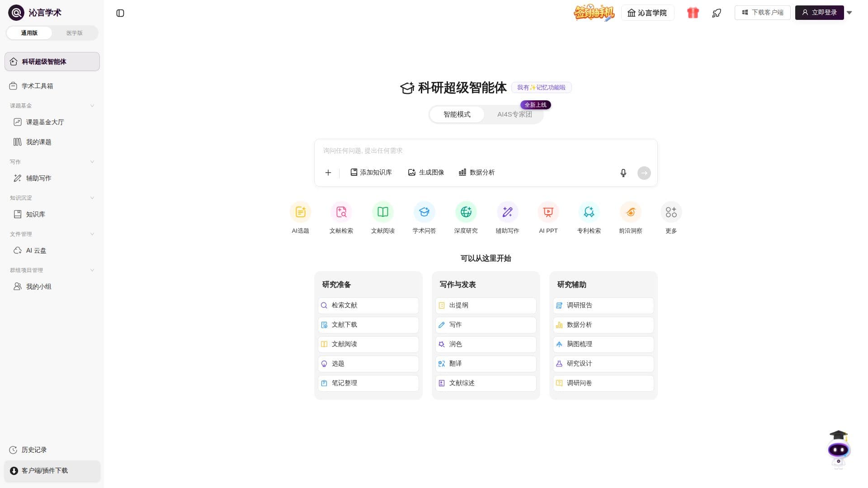The width and height of the screenshot is (868, 488).
Task: Go to 课题基金大厅 in sidebar
Action: point(52,122)
